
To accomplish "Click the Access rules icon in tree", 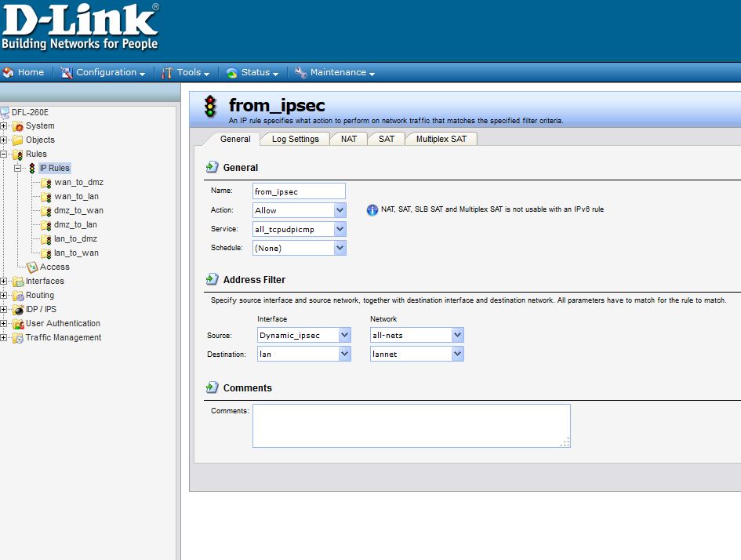I will (32, 267).
